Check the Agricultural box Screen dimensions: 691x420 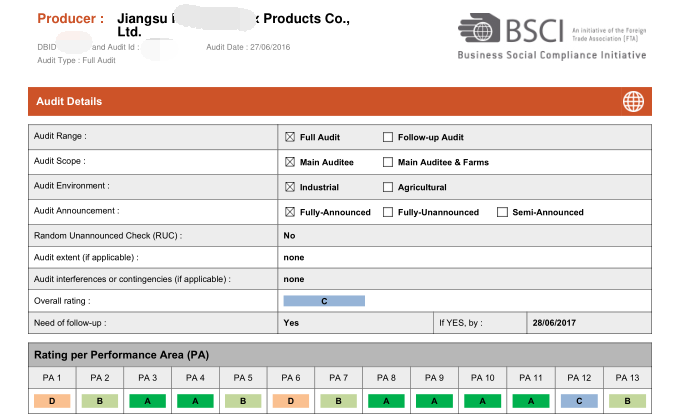click(387, 187)
